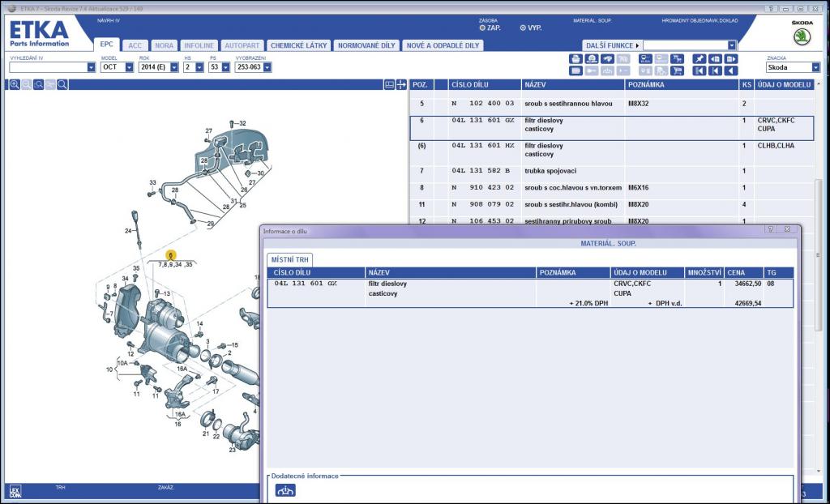Click the pushpin icon
The width and height of the screenshot is (830, 504).
point(700,59)
